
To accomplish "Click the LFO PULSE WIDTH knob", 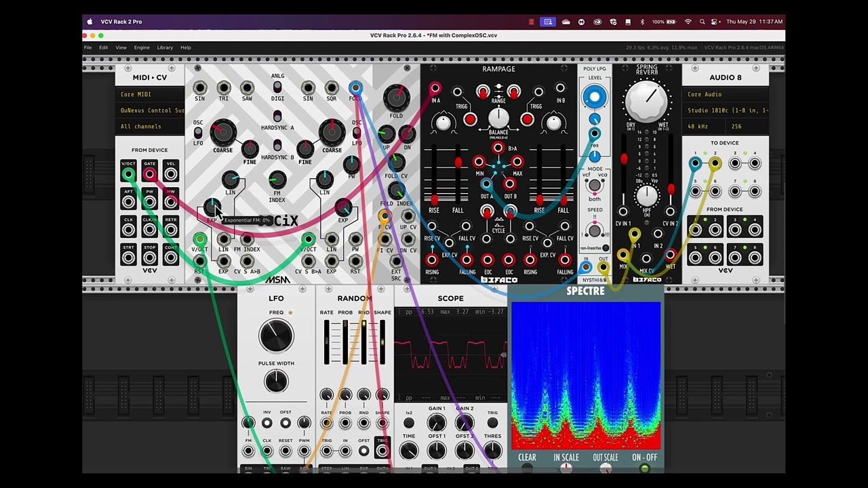I will pyautogui.click(x=276, y=382).
